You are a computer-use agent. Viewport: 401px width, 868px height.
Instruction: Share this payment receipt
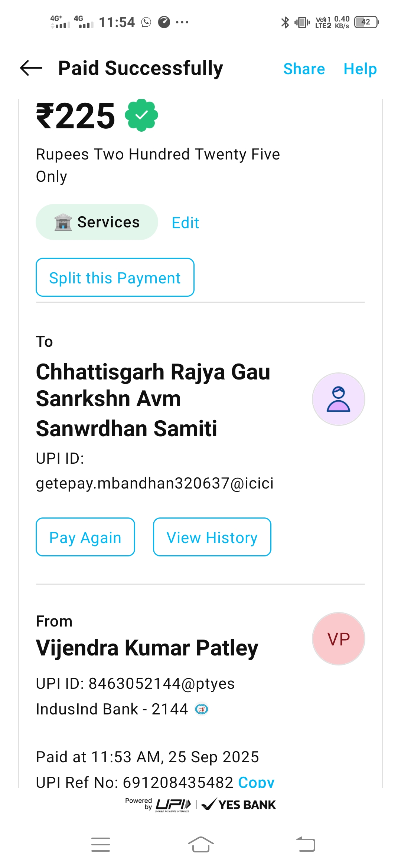tap(304, 69)
